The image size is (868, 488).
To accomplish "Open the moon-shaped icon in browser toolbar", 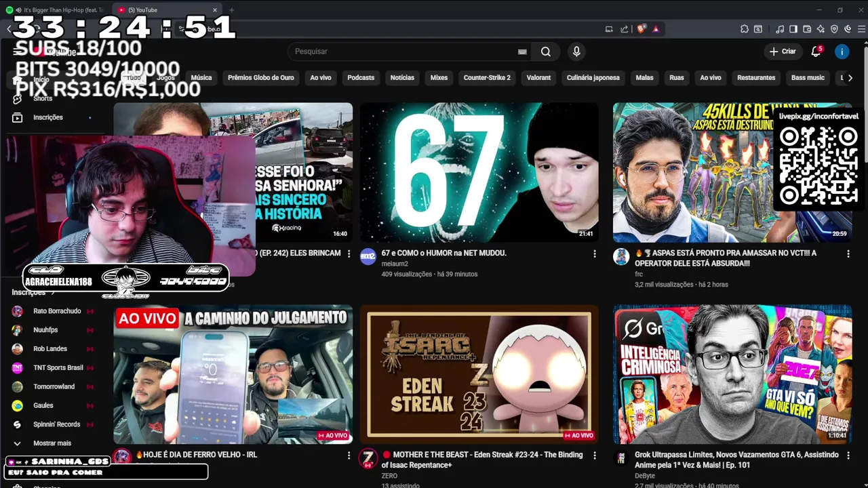I will click(x=848, y=29).
